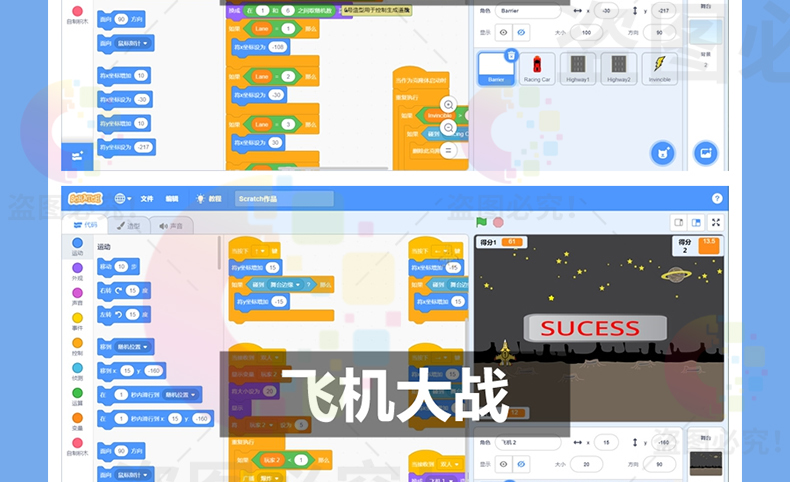790x482 pixels.
Task: Click the Scratch作品 project title field
Action: point(284,198)
